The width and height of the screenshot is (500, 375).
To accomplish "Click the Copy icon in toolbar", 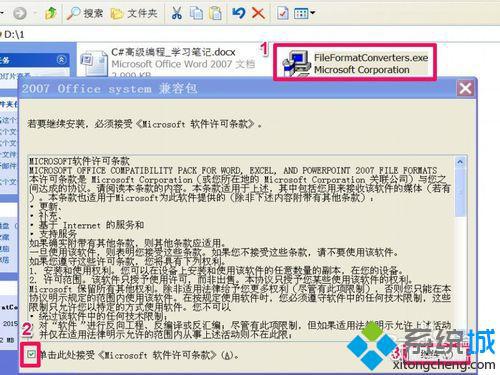I will coord(196,13).
